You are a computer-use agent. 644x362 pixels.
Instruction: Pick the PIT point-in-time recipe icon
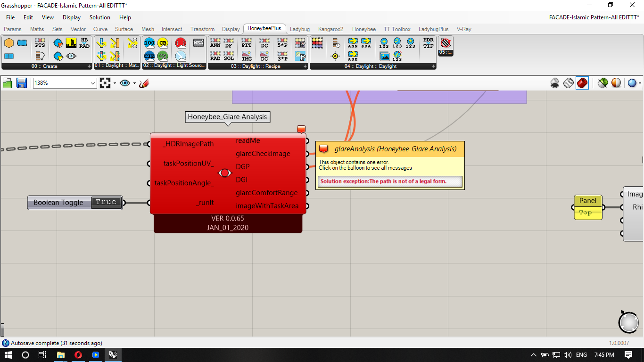point(247,43)
